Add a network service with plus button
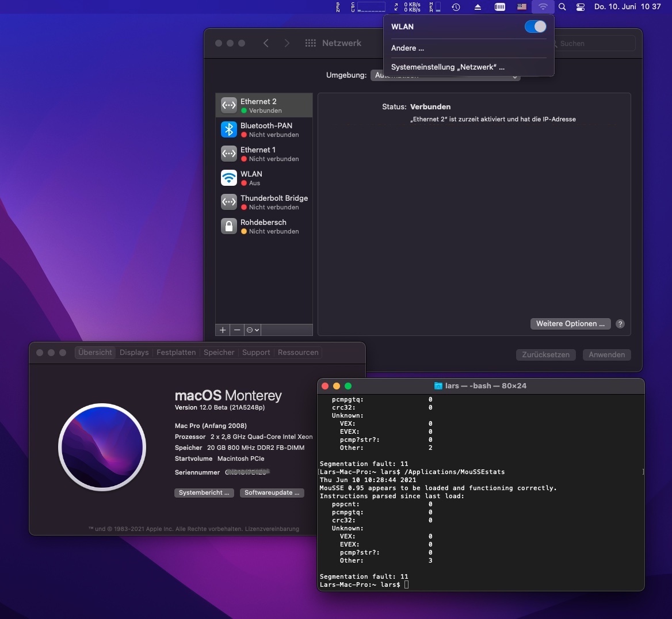 click(223, 330)
